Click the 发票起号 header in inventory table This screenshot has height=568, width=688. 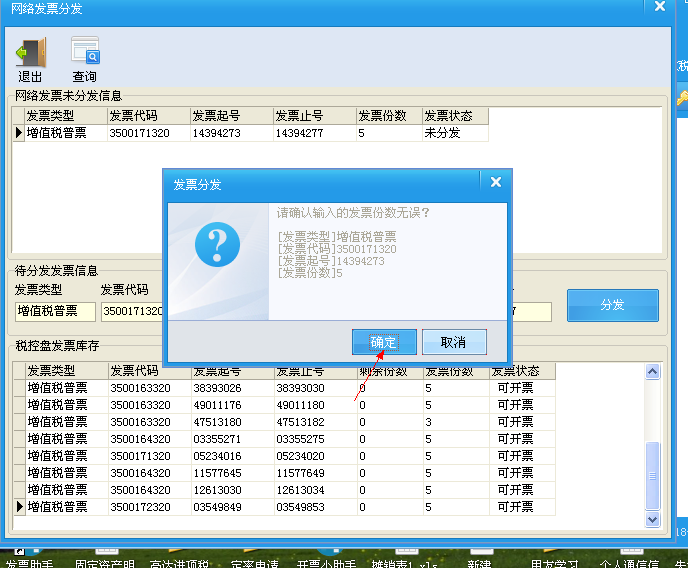tap(230, 371)
